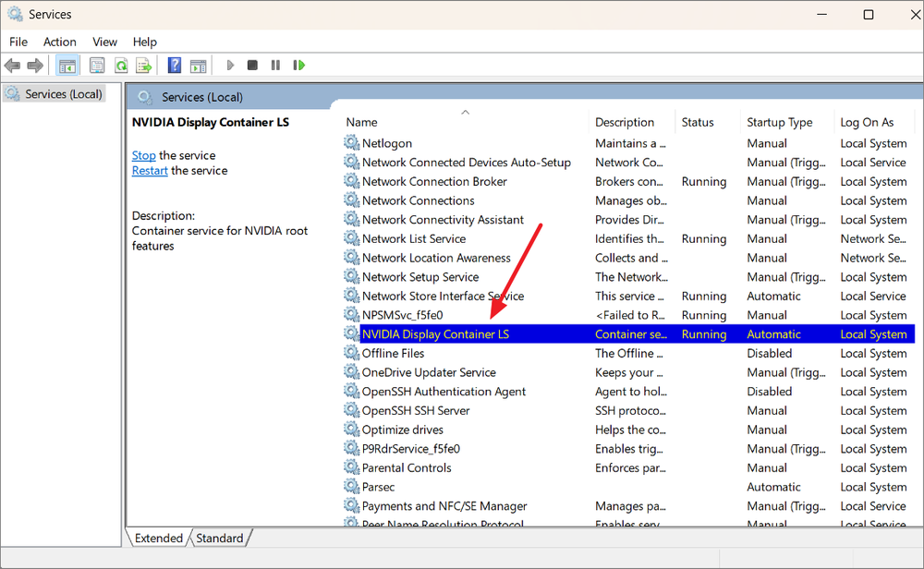Image resolution: width=924 pixels, height=569 pixels.
Task: Select the OpenSSH Authentication Agent service
Action: pos(628,391)
